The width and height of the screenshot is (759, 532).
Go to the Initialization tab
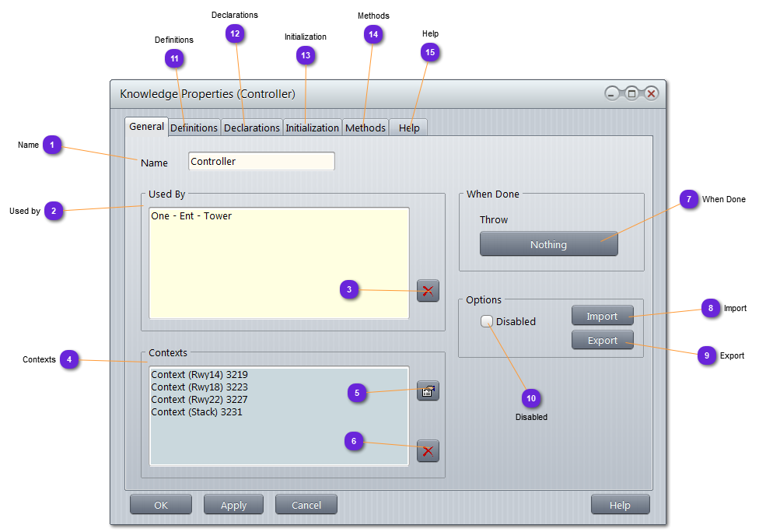(x=312, y=128)
